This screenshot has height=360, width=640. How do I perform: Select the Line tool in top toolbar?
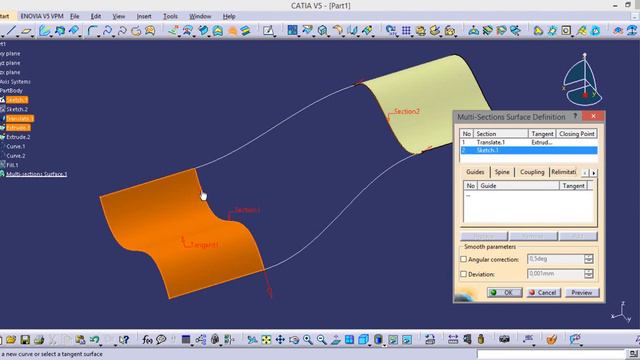coord(11,31)
